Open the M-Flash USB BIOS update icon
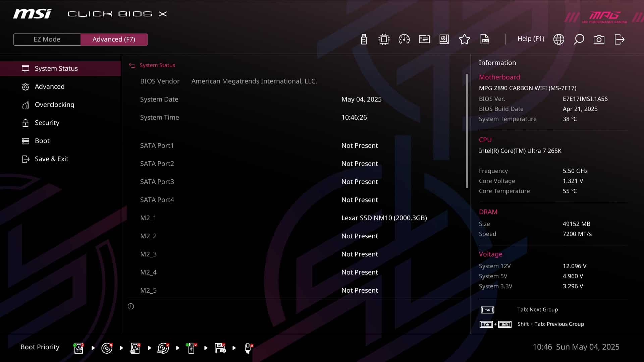644x362 pixels. (364, 39)
